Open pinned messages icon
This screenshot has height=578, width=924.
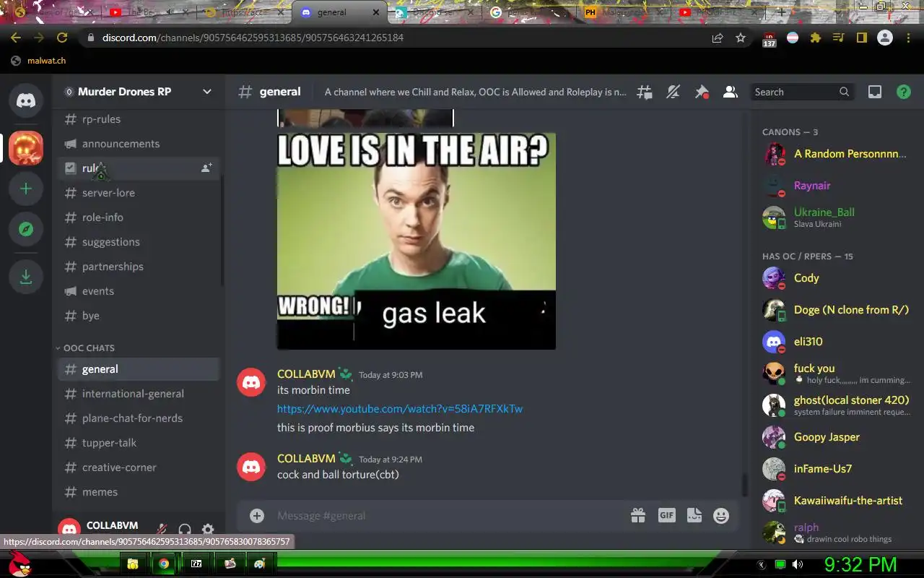coord(702,92)
